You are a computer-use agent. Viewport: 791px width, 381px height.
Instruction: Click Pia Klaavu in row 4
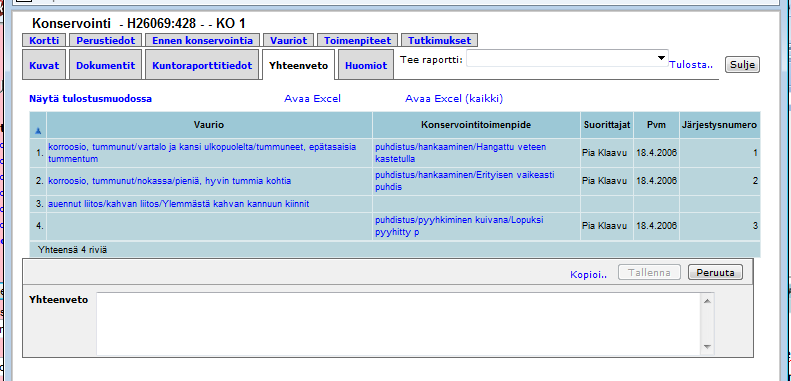(604, 226)
